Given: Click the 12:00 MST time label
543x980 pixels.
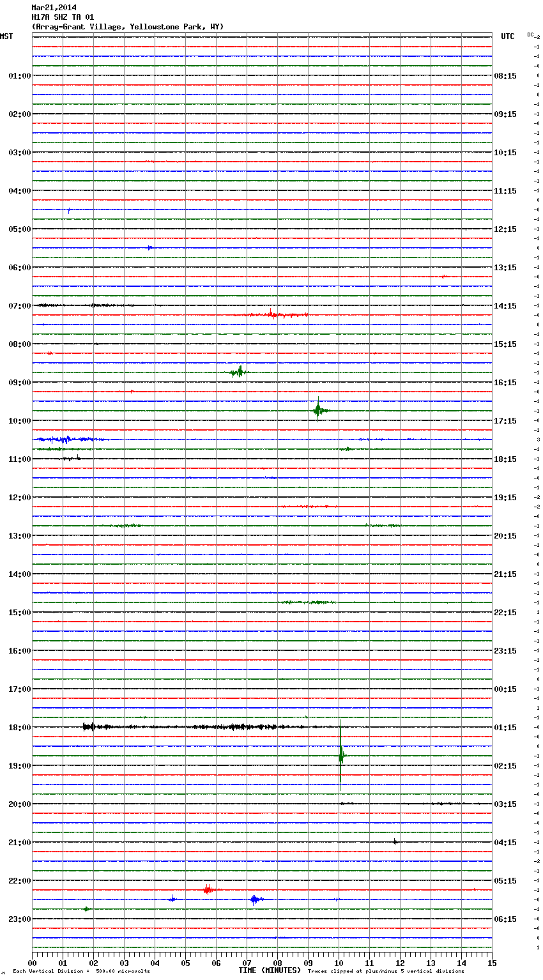Looking at the screenshot, I should tap(19, 497).
